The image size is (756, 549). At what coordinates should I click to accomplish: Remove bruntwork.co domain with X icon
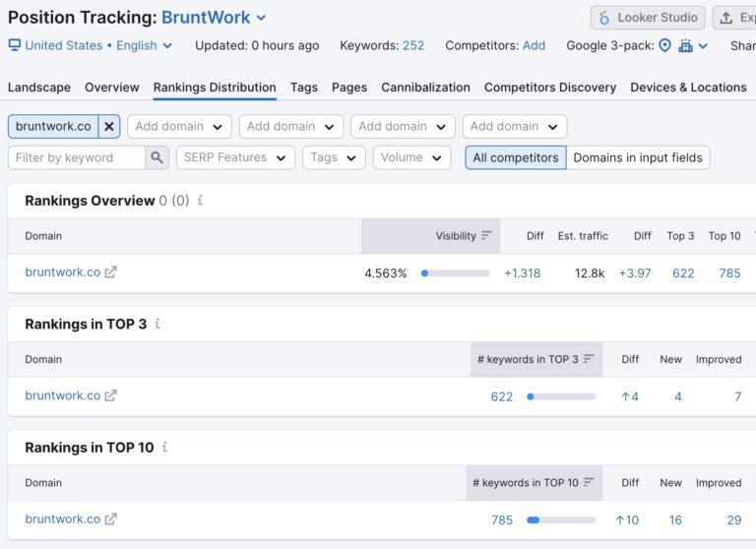[x=109, y=126]
